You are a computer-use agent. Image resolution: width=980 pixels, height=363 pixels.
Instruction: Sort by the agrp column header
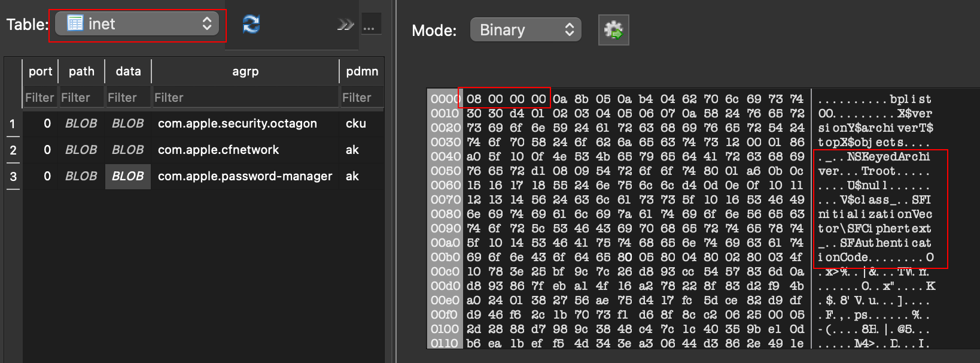click(245, 71)
